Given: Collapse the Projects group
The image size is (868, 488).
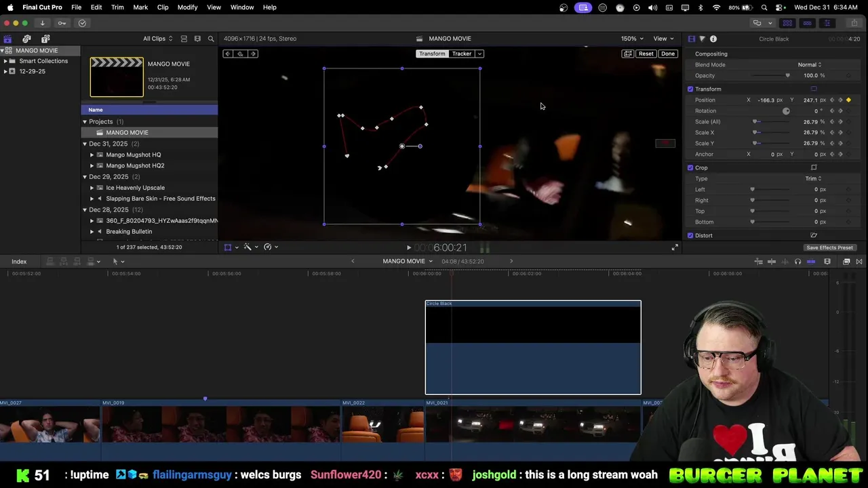Looking at the screenshot, I should (85, 121).
